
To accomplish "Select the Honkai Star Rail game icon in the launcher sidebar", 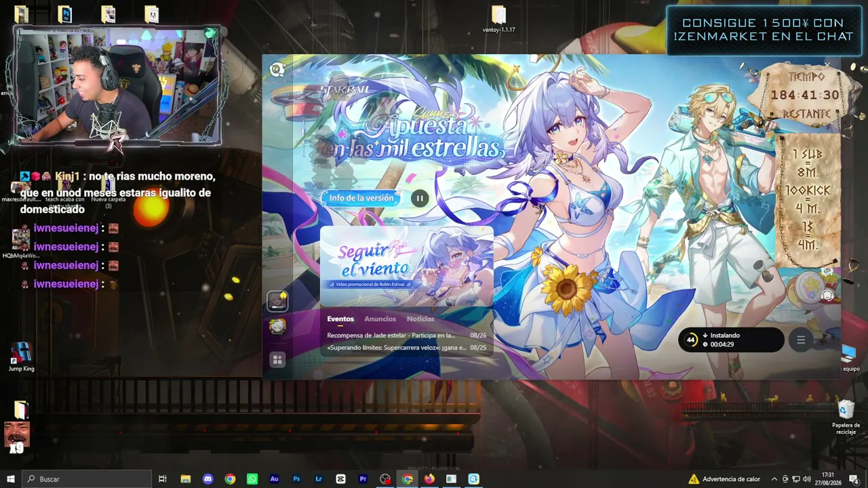I will point(277,301).
